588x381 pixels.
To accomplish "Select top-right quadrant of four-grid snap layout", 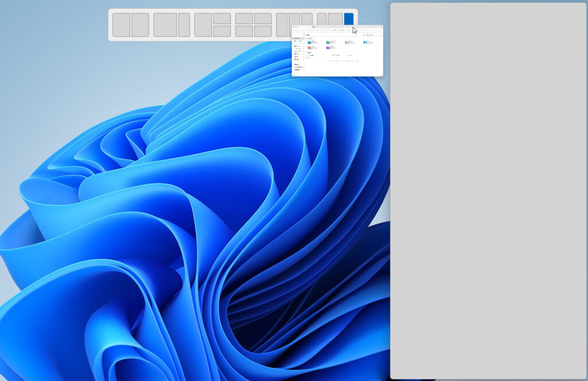I will [x=263, y=18].
